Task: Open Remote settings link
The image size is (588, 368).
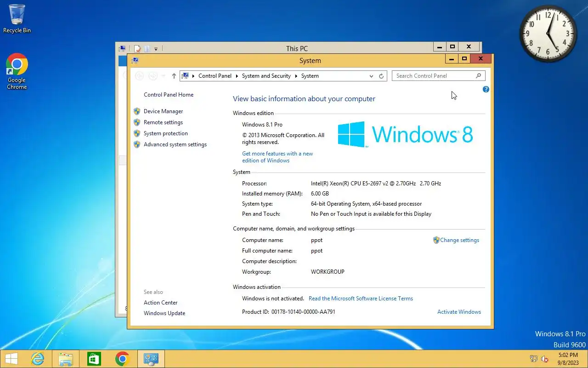Action: click(163, 122)
